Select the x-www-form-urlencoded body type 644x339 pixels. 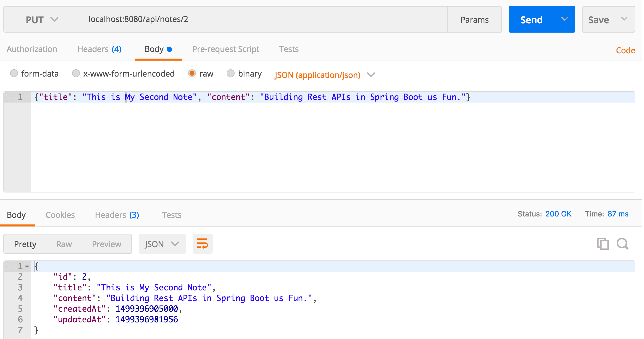76,73
